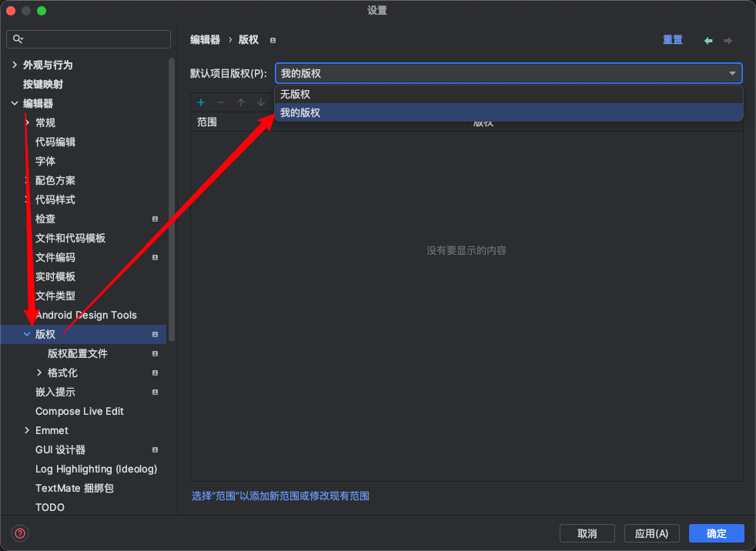This screenshot has width=756, height=551.
Task: Select 无版权 from the dropdown list
Action: 296,94
